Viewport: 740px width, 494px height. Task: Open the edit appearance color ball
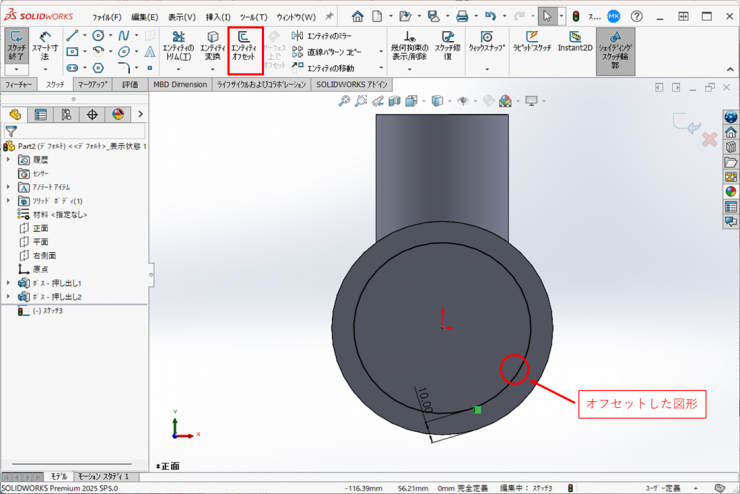coord(503,101)
